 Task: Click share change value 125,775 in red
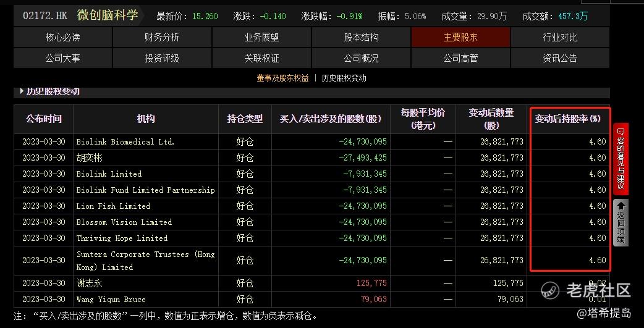click(x=371, y=283)
